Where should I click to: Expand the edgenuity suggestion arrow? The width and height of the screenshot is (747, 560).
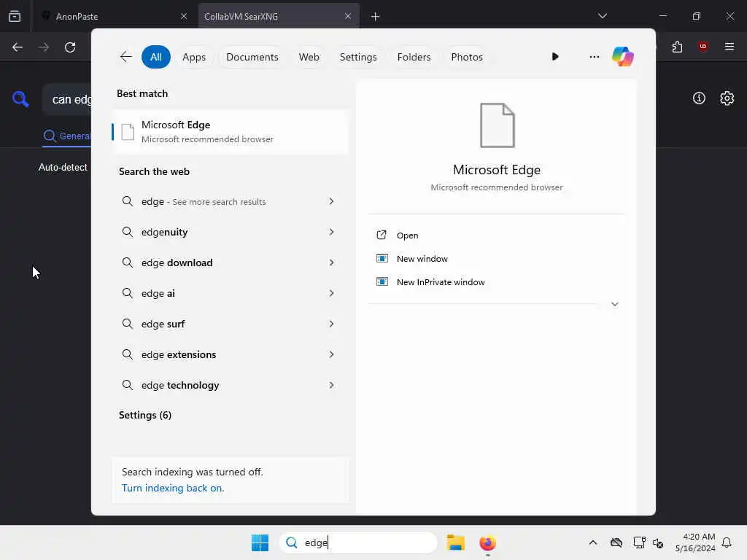click(331, 232)
